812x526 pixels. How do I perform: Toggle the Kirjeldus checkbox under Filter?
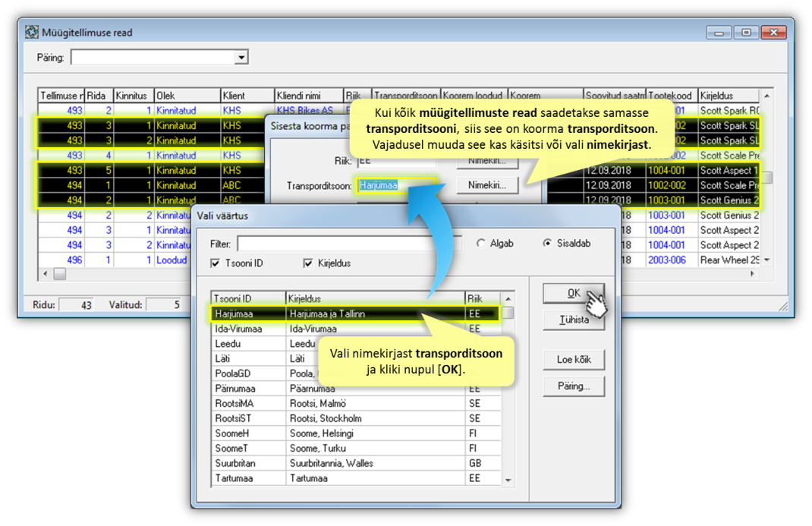308,263
